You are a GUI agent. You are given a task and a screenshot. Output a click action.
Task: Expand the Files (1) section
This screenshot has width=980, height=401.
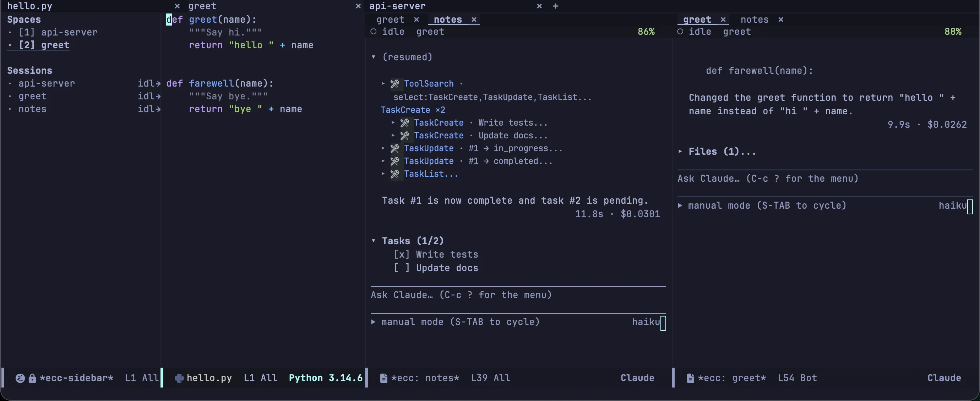pos(680,151)
